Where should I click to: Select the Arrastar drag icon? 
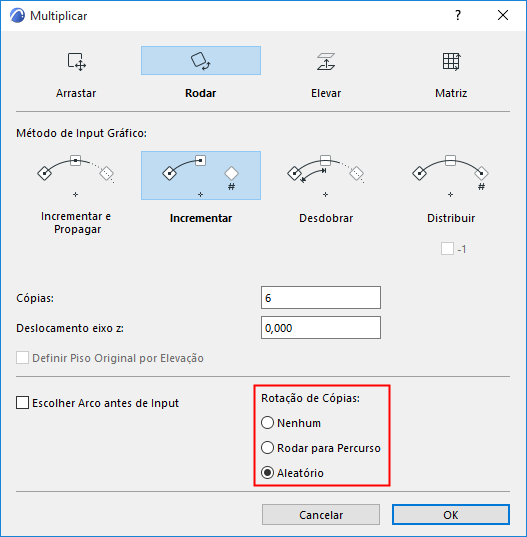(76, 61)
